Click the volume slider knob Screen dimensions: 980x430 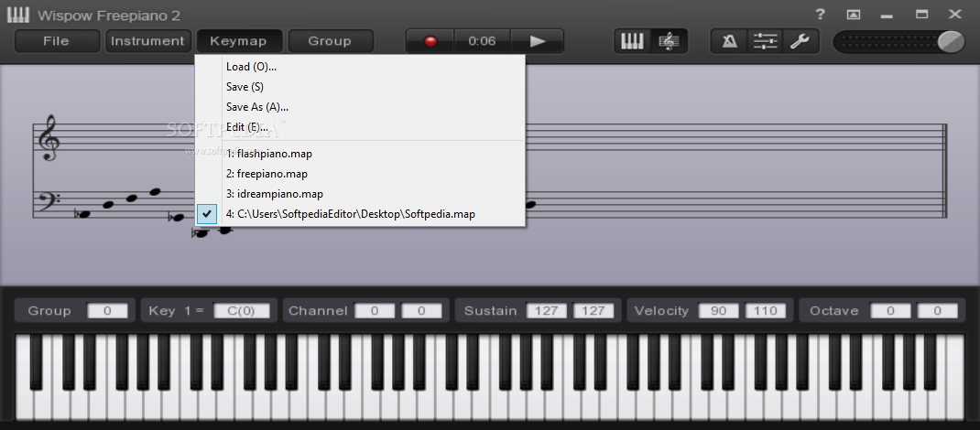952,42
